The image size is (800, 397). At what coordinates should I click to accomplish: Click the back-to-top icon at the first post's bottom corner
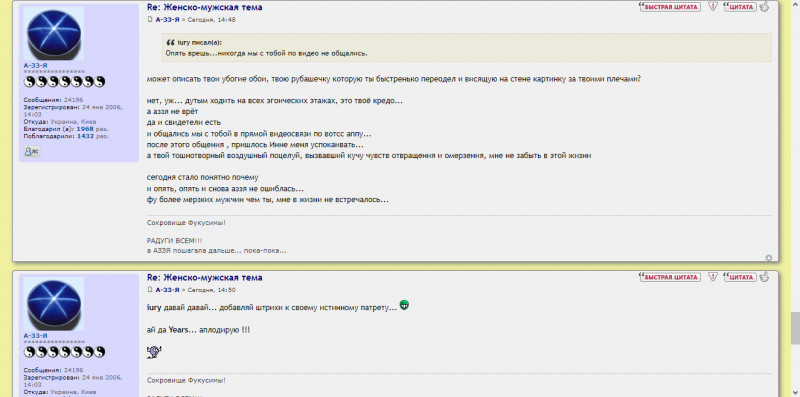[x=769, y=258]
